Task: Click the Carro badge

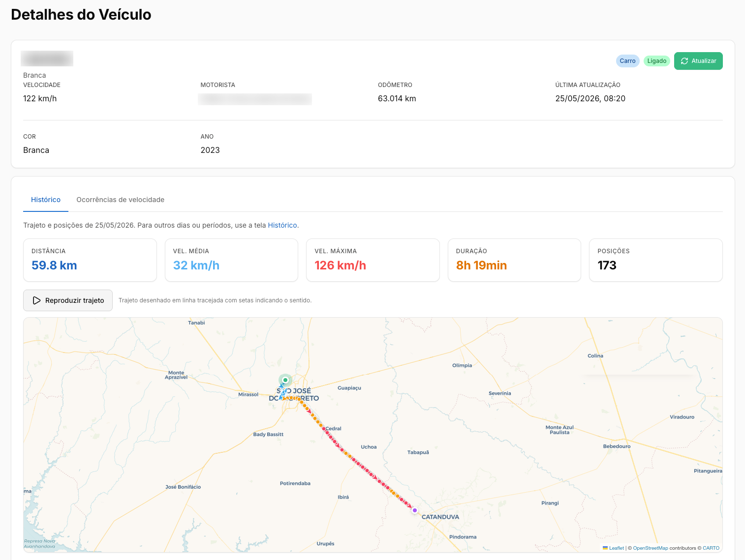Action: point(627,61)
